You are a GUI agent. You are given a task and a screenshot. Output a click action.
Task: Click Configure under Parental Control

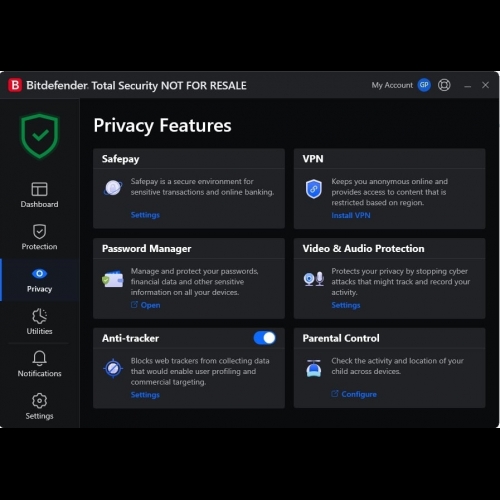click(x=354, y=394)
